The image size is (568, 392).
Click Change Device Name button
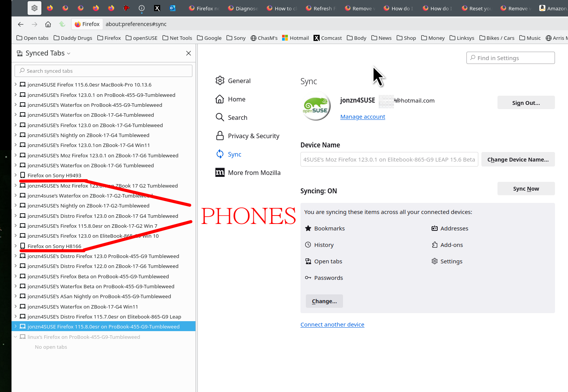point(518,159)
